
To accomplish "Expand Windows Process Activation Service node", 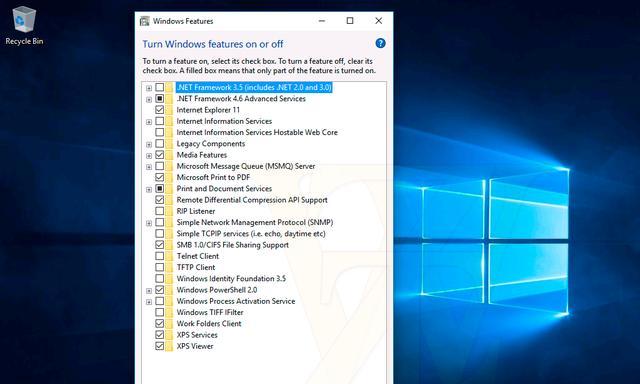I will tap(149, 302).
